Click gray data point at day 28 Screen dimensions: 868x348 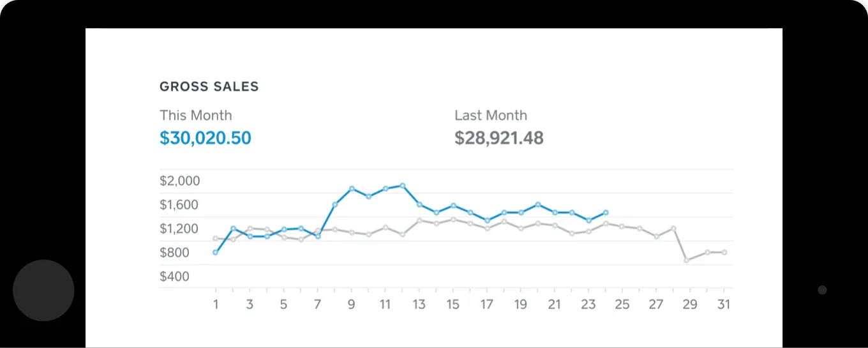click(673, 228)
